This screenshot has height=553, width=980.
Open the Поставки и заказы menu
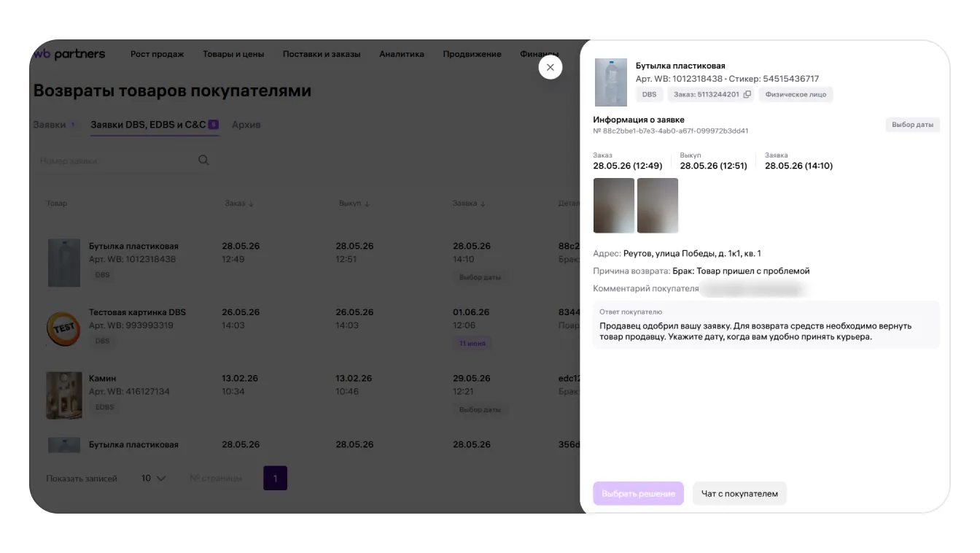coord(322,54)
